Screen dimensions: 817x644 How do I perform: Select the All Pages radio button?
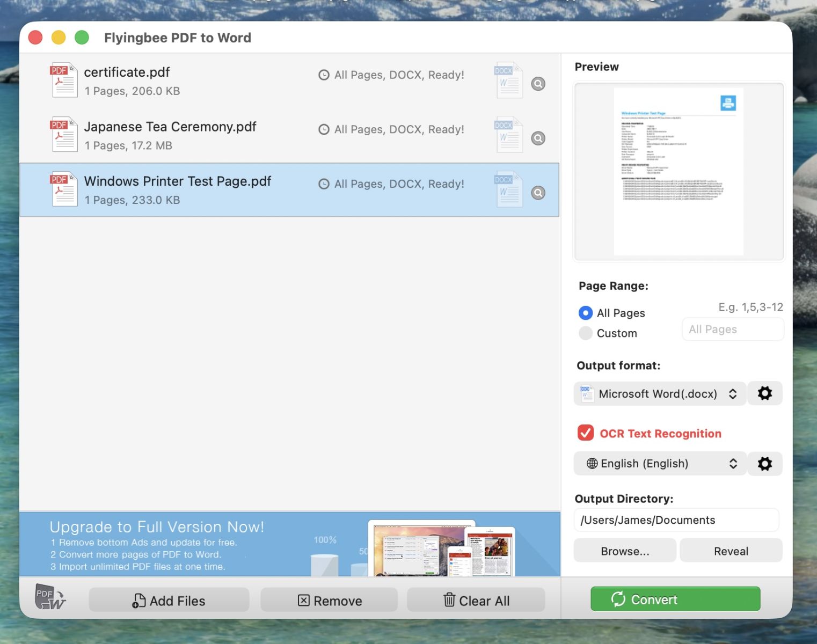(586, 313)
